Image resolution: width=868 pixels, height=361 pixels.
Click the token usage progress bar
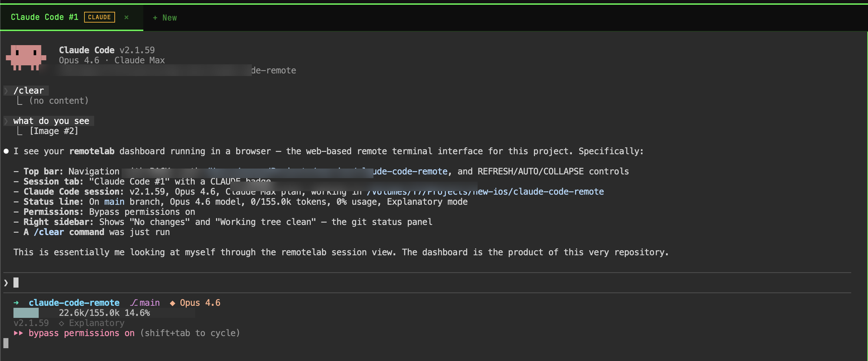point(26,313)
